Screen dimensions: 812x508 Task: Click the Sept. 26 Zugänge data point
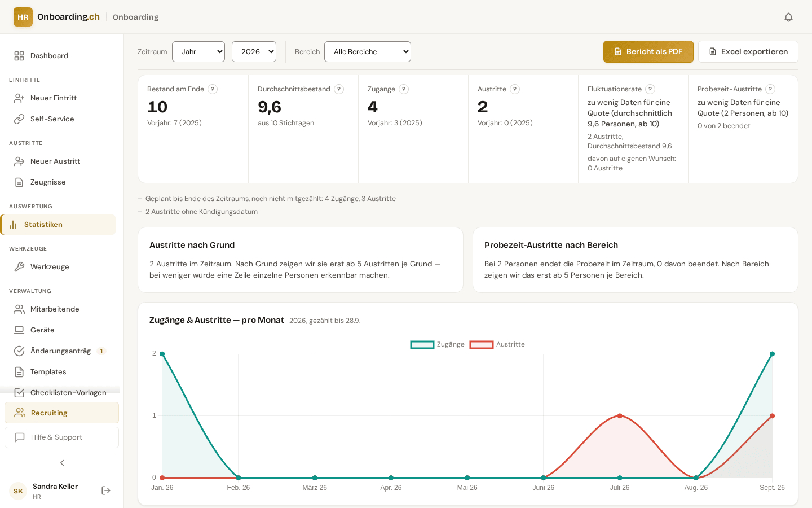[773, 354]
